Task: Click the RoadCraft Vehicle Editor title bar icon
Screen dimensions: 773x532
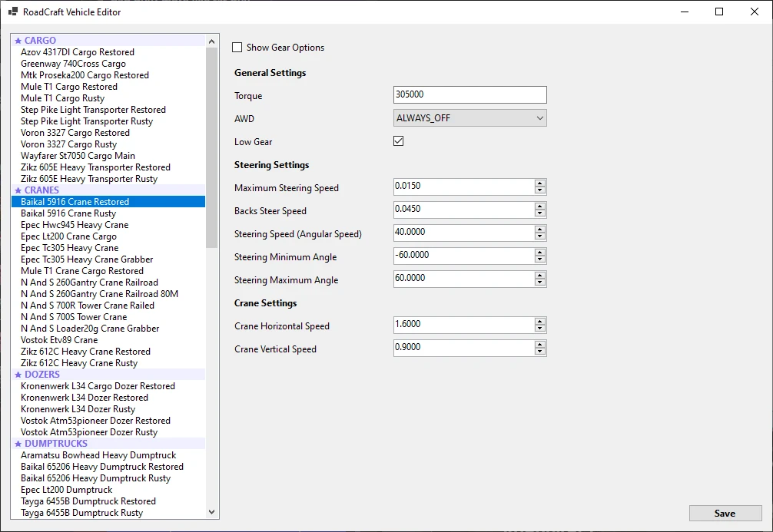Action: tap(13, 12)
